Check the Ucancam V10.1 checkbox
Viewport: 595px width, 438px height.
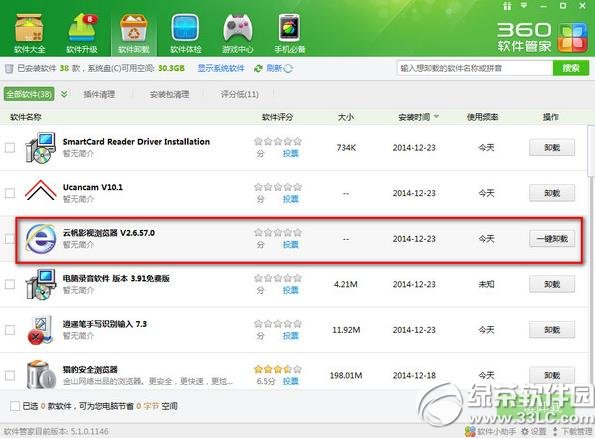(x=10, y=193)
